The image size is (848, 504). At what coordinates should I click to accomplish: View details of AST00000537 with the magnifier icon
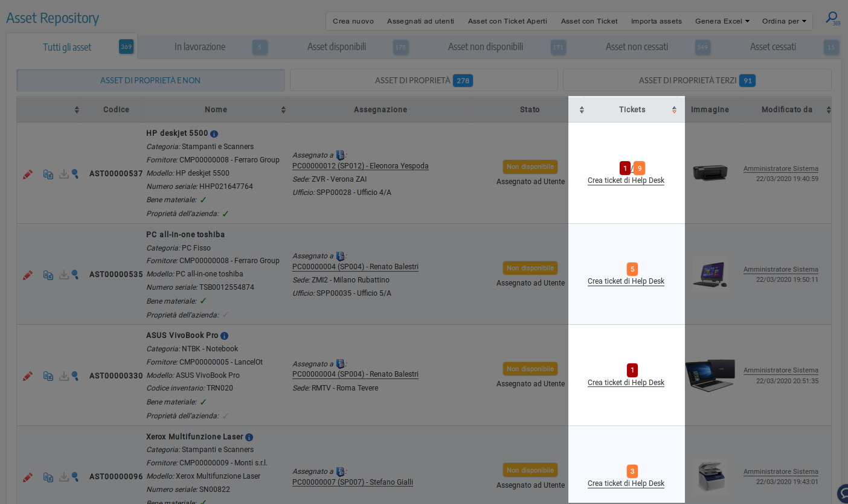coord(75,174)
